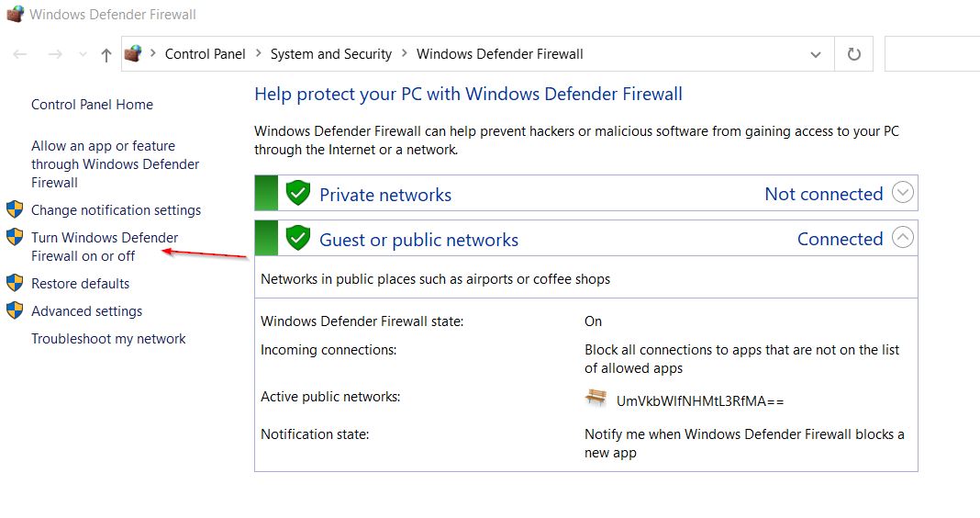Refresh the Control Panel view
Viewport: 980px width, 518px height.
coord(853,54)
